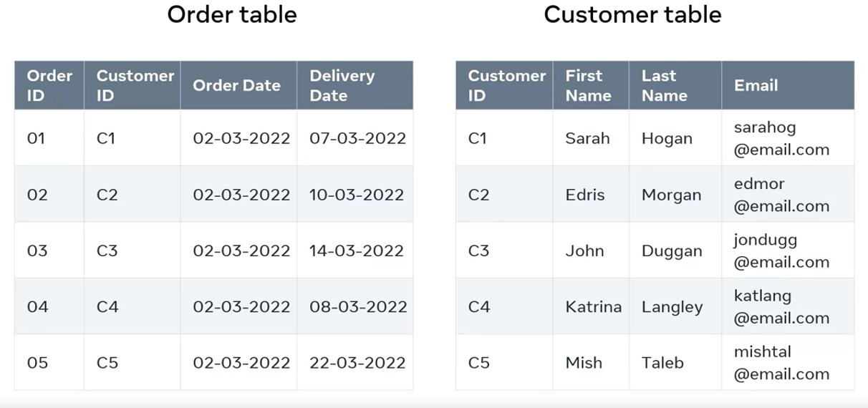868x408 pixels.
Task: Click order ID 05 cell
Action: 37,363
